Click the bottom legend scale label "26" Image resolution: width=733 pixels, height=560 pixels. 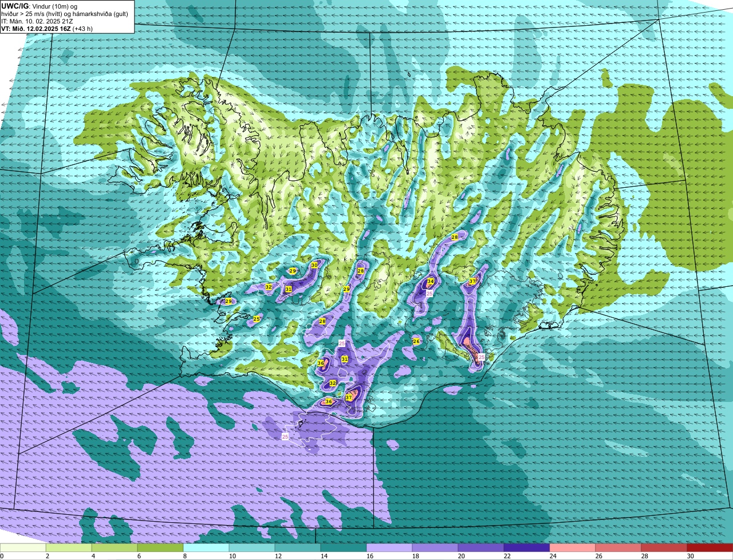(599, 556)
